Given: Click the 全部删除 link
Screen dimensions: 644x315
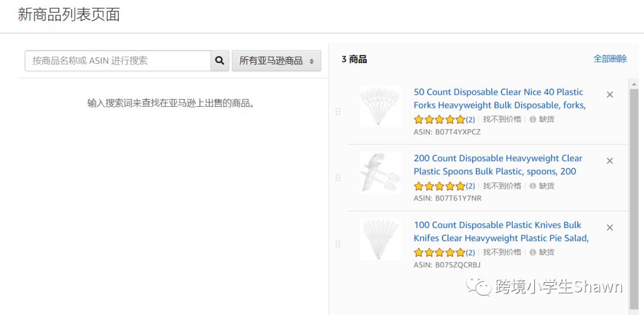Looking at the screenshot, I should 610,58.
